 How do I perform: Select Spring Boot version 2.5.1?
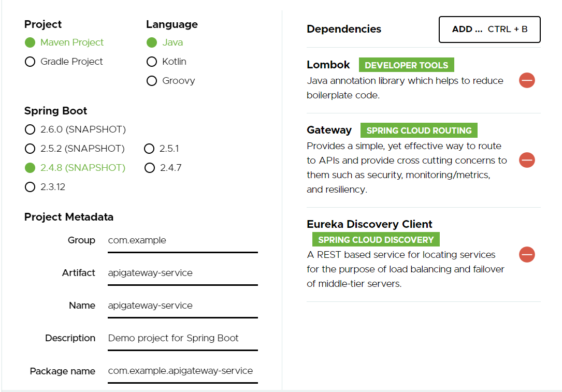(x=150, y=149)
